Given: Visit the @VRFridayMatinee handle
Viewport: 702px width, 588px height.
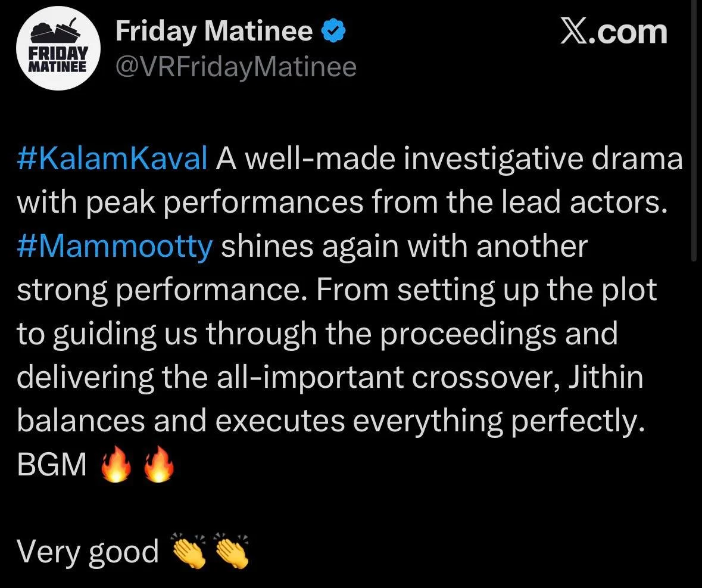Looking at the screenshot, I should pos(236,68).
